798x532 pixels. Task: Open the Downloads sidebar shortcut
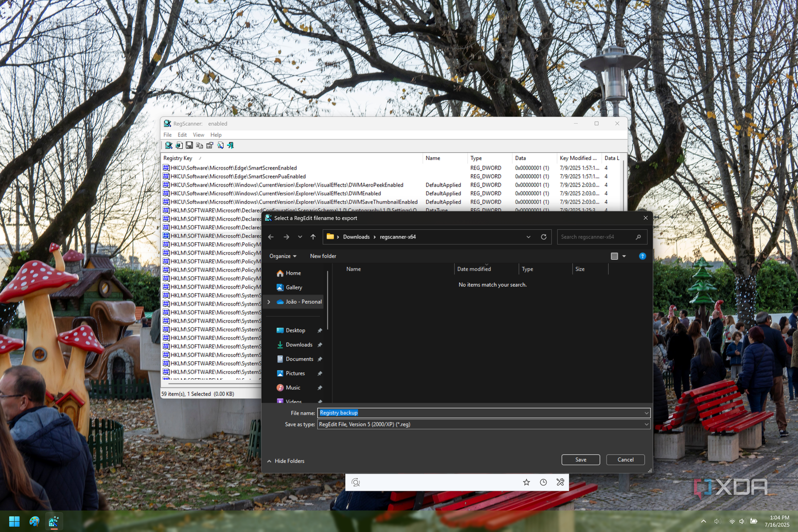[x=300, y=344]
